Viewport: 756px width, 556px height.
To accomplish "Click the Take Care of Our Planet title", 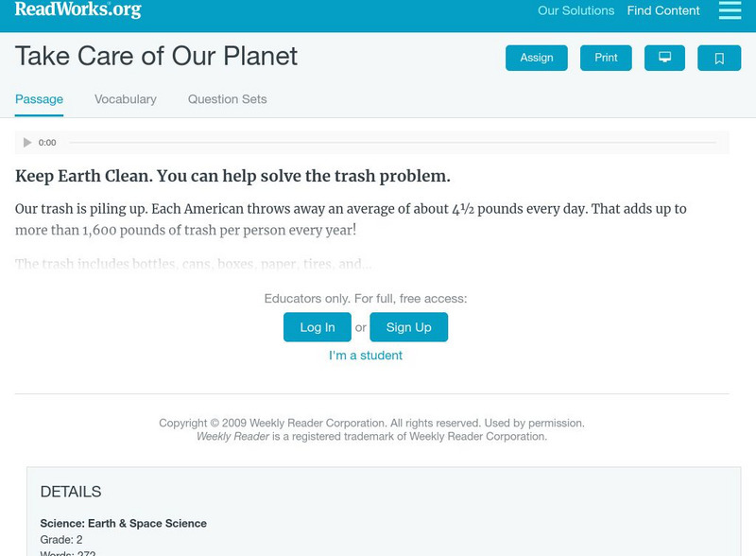I will tap(156, 56).
